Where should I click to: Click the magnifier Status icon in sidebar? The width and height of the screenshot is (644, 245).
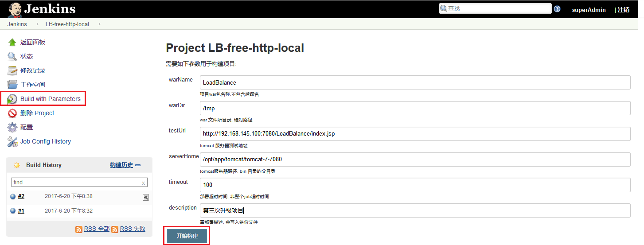12,57
